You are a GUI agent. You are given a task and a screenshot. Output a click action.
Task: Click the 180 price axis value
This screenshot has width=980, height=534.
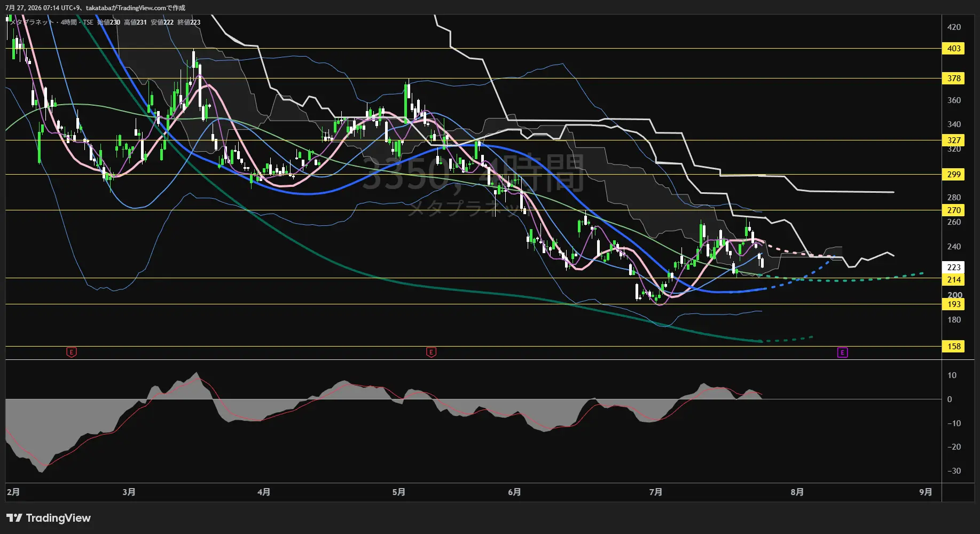pos(954,320)
